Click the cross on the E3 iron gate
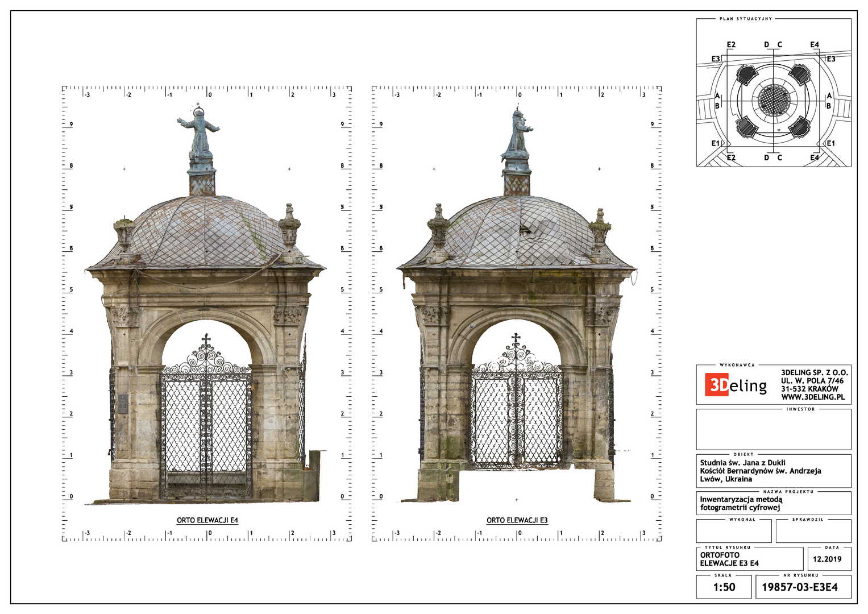The width and height of the screenshot is (868, 614). point(516,340)
